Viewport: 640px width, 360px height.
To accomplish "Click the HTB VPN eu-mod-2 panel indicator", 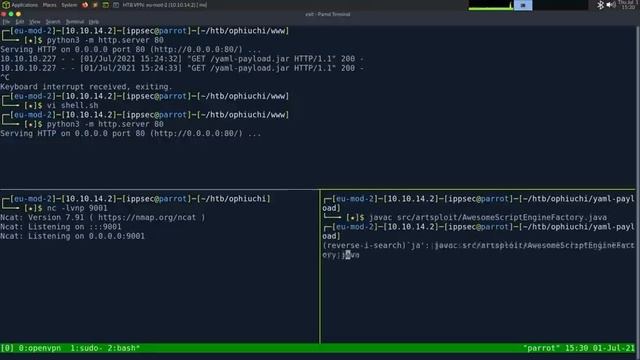I will (x=164, y=5).
